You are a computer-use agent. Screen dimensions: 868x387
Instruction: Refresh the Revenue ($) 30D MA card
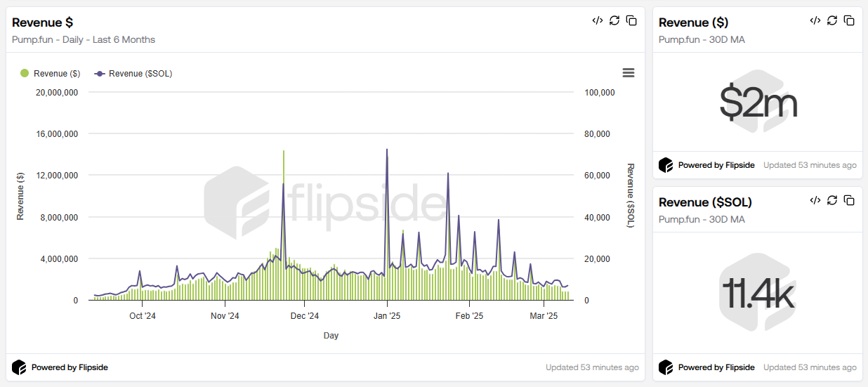click(x=832, y=20)
